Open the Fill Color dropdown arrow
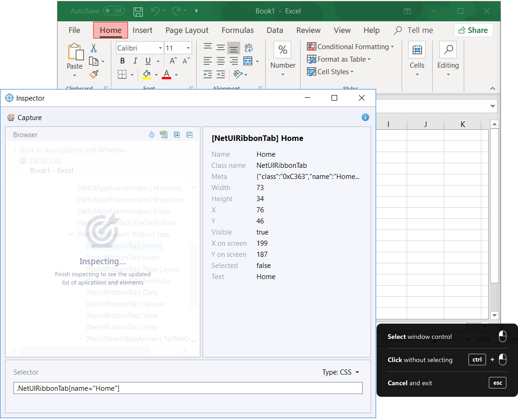The width and height of the screenshot is (518, 420). click(x=156, y=75)
